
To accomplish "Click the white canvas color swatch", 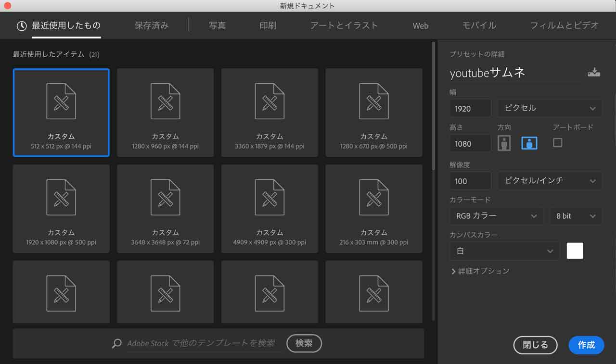I will tap(575, 251).
